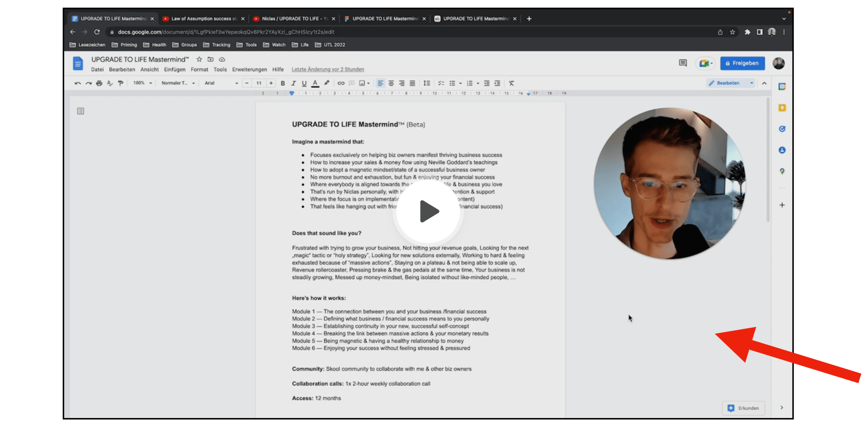This screenshot has width=868, height=434.
Task: Toggle italic formatting
Action: [x=293, y=83]
